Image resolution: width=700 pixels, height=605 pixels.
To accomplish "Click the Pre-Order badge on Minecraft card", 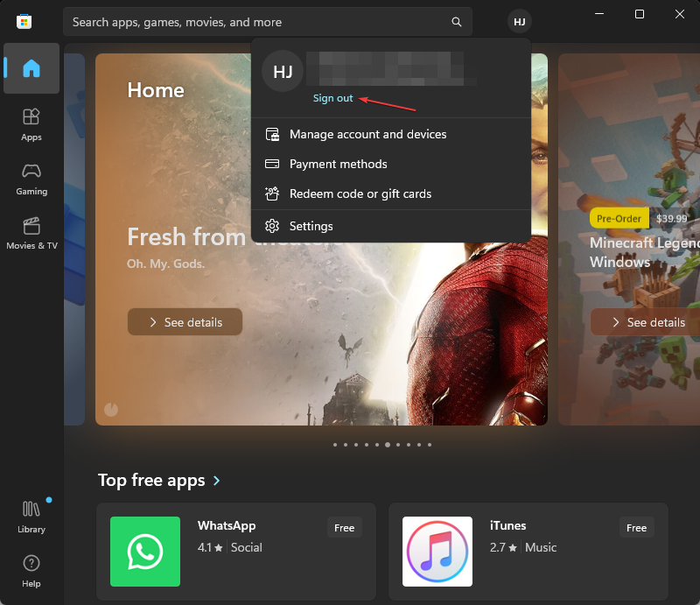I will pyautogui.click(x=619, y=219).
